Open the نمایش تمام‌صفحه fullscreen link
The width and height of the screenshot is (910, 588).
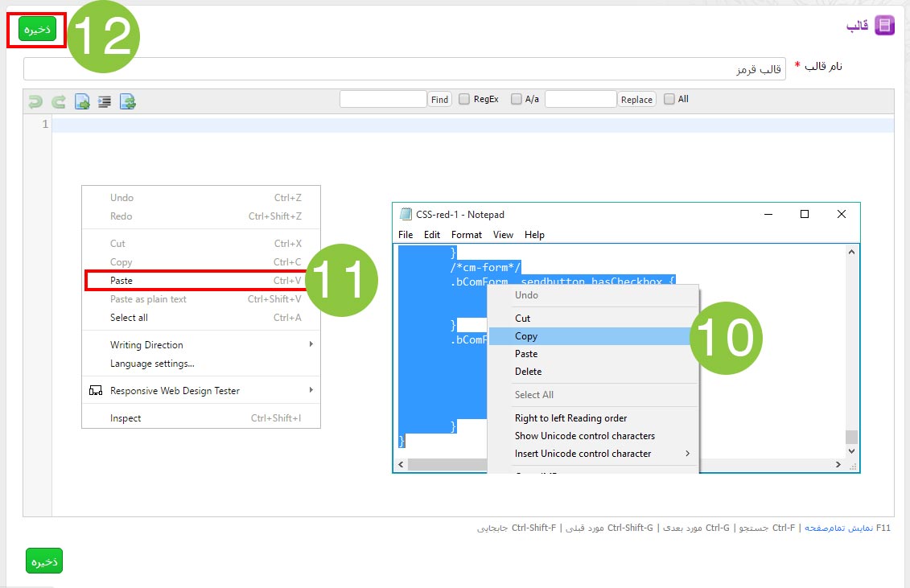point(838,528)
